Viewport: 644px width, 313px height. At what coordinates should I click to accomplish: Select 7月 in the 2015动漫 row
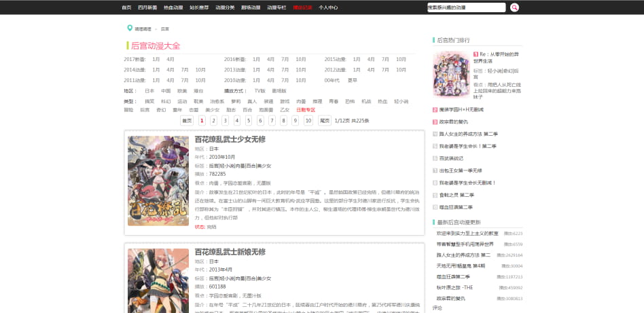tap(385, 59)
